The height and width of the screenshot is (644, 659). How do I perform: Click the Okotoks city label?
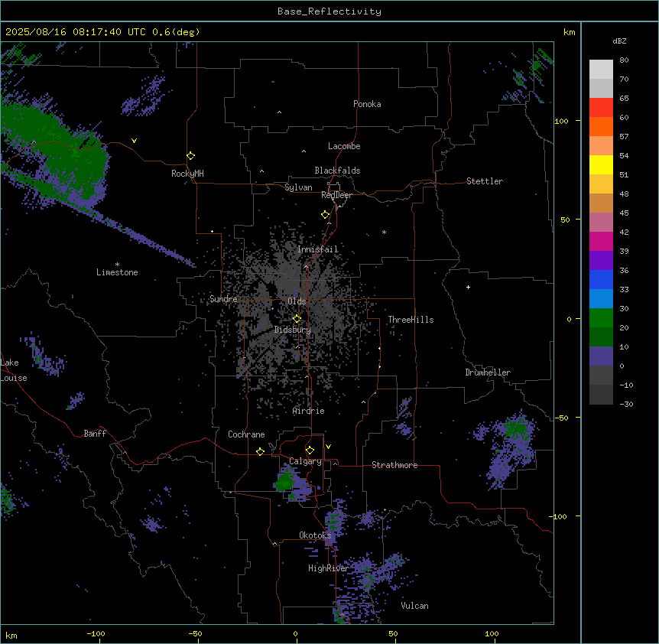[315, 535]
